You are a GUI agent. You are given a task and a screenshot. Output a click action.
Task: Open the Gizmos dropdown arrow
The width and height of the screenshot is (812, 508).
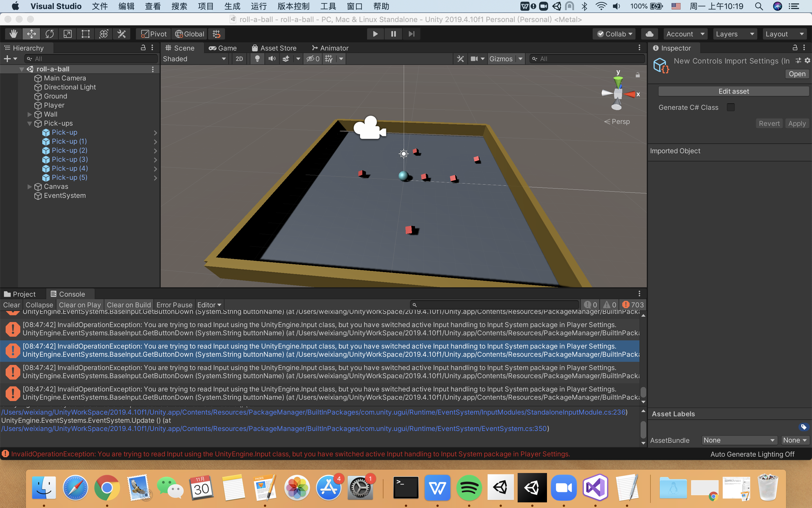(520, 59)
